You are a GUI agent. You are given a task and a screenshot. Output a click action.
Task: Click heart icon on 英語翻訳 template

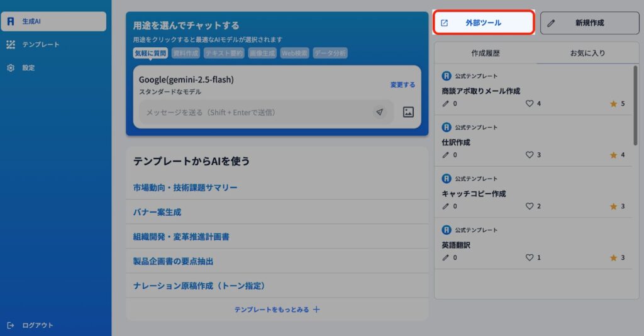point(530,257)
